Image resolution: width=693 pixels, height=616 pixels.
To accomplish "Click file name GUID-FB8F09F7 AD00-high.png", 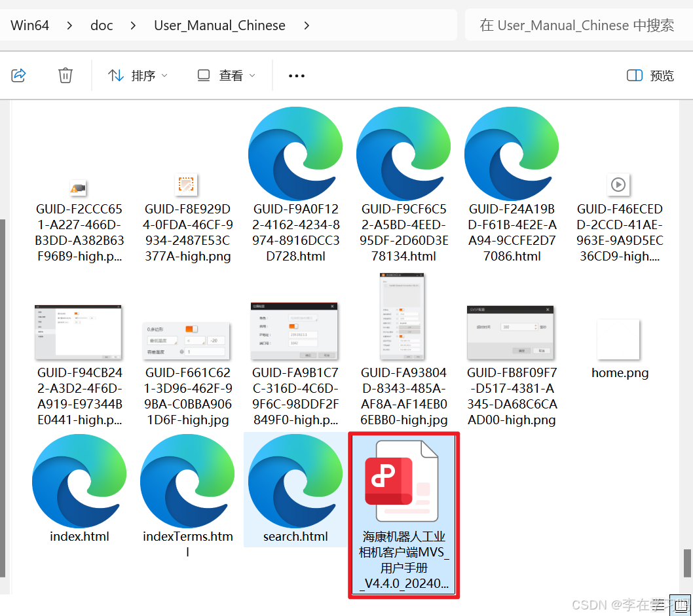I will point(512,396).
